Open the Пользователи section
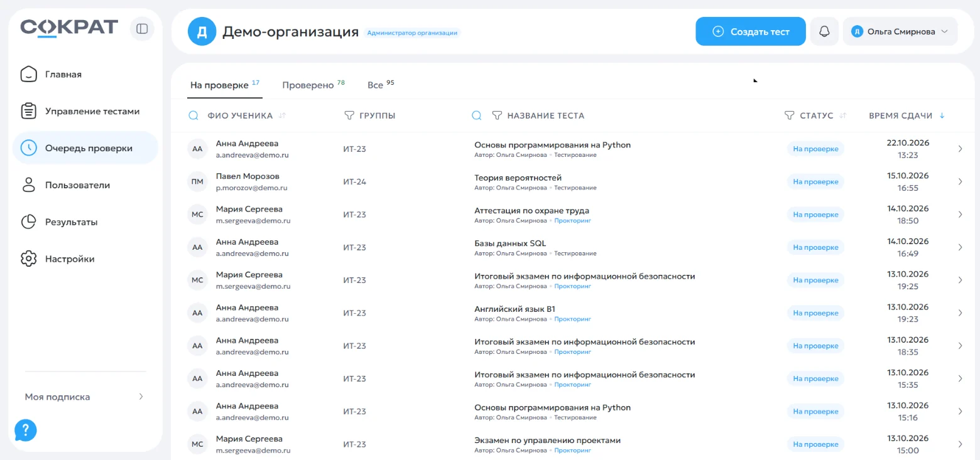Image resolution: width=980 pixels, height=460 pixels. 85,185
